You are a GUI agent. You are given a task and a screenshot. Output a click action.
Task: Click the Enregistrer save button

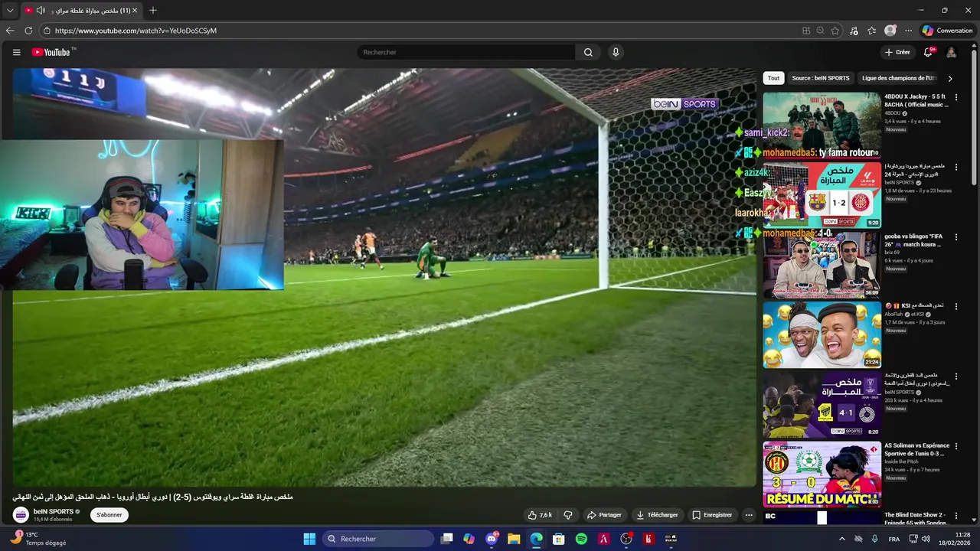tap(712, 515)
